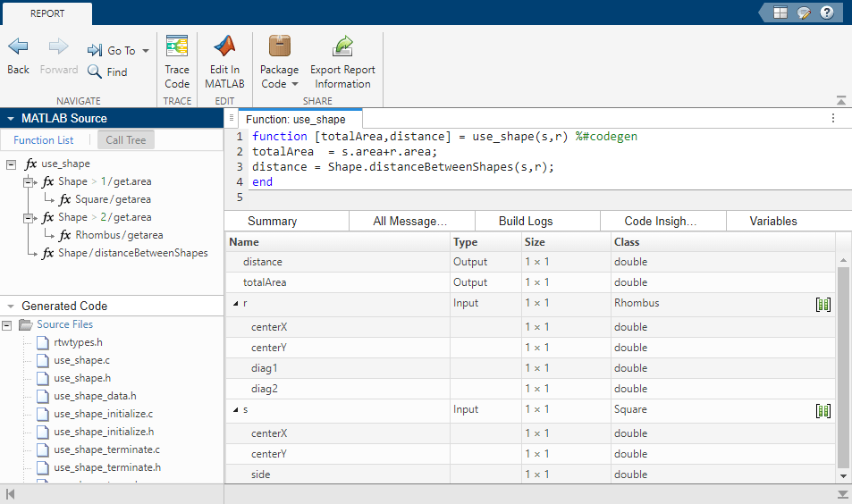This screenshot has height=504, width=852.
Task: Switch to the Call Tree view
Action: pyautogui.click(x=125, y=139)
